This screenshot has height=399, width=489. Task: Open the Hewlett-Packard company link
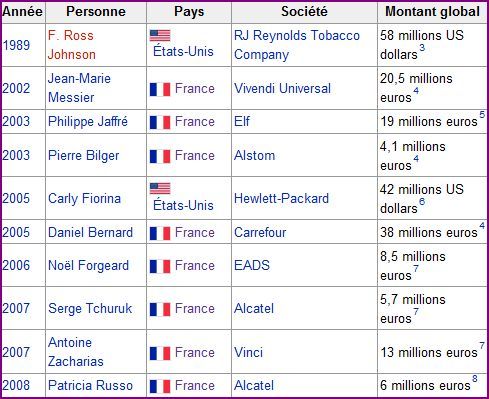281,199
